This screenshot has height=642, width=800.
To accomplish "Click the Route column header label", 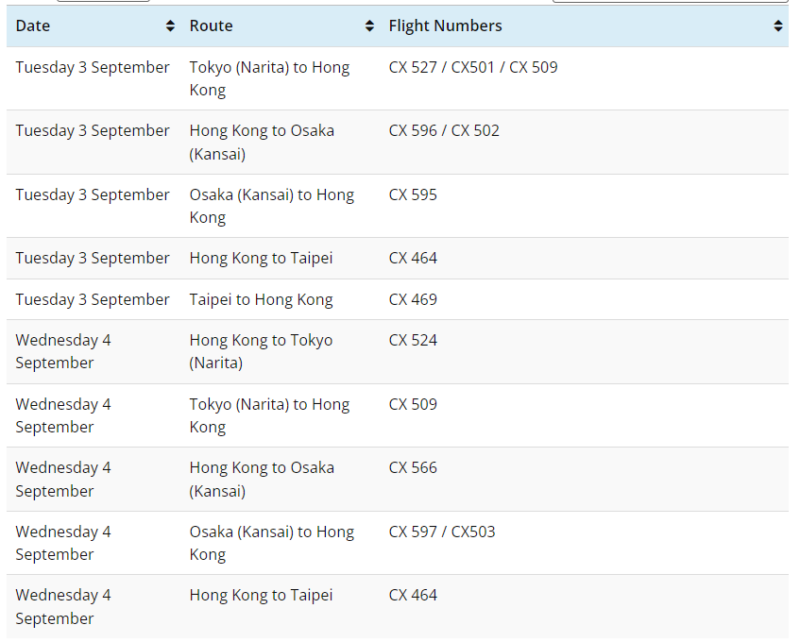I will coord(211,26).
